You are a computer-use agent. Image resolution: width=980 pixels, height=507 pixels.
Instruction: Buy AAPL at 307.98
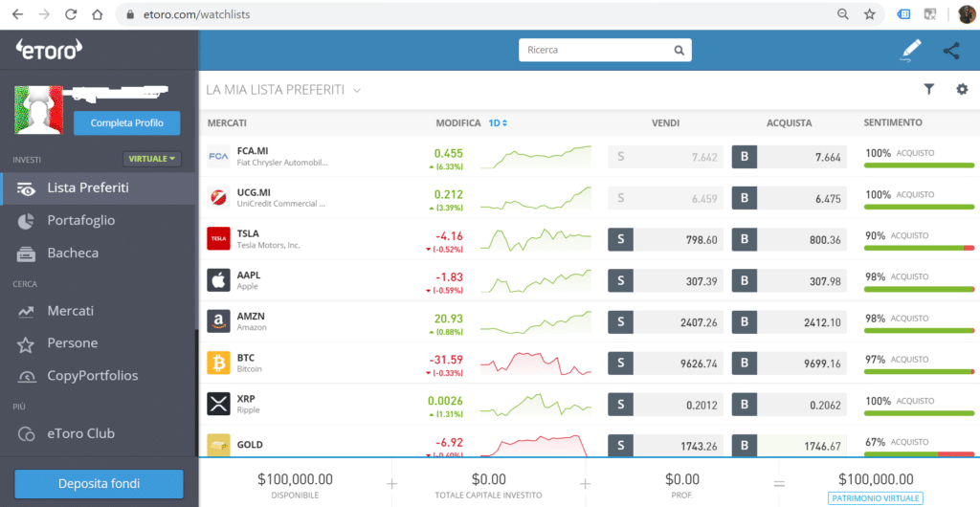(x=790, y=281)
